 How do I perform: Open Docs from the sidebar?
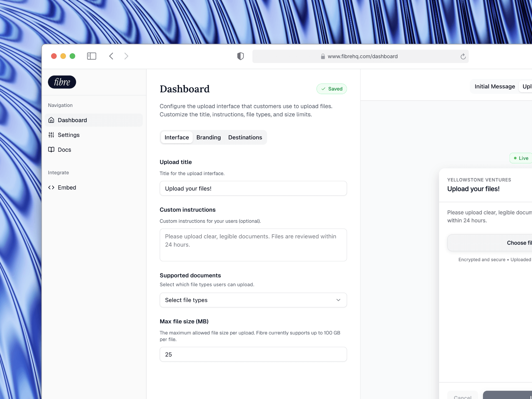click(x=64, y=150)
